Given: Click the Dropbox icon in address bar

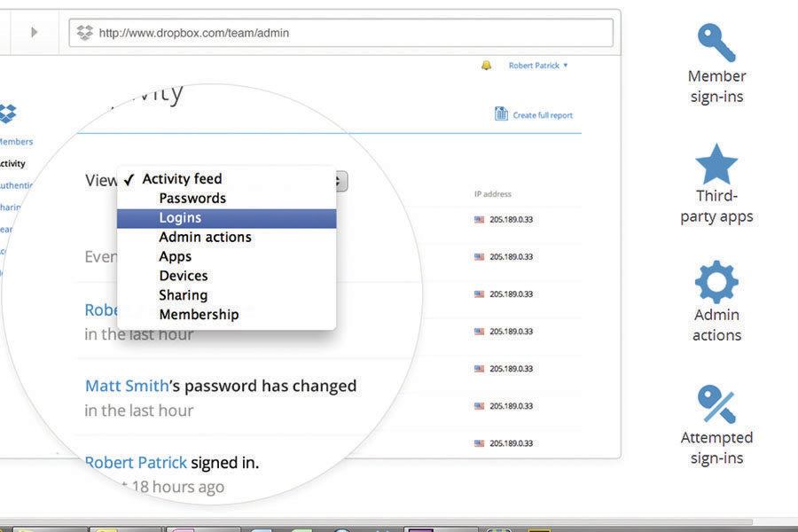Looking at the screenshot, I should (x=84, y=33).
